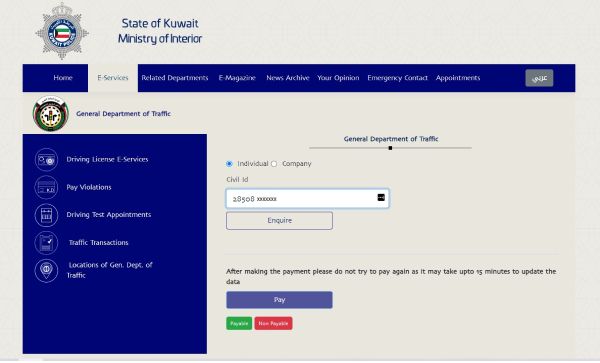Open Related Departments menu
The width and height of the screenshot is (600, 363).
click(175, 78)
